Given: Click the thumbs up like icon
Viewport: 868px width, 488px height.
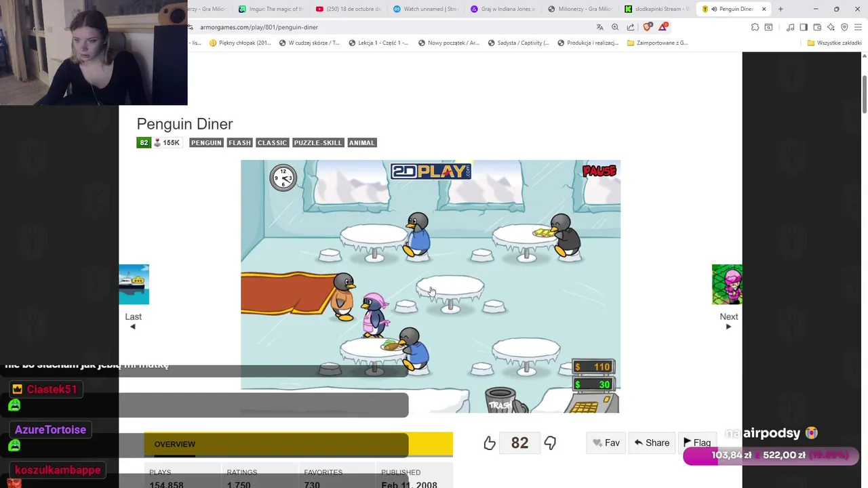Looking at the screenshot, I should click(490, 443).
